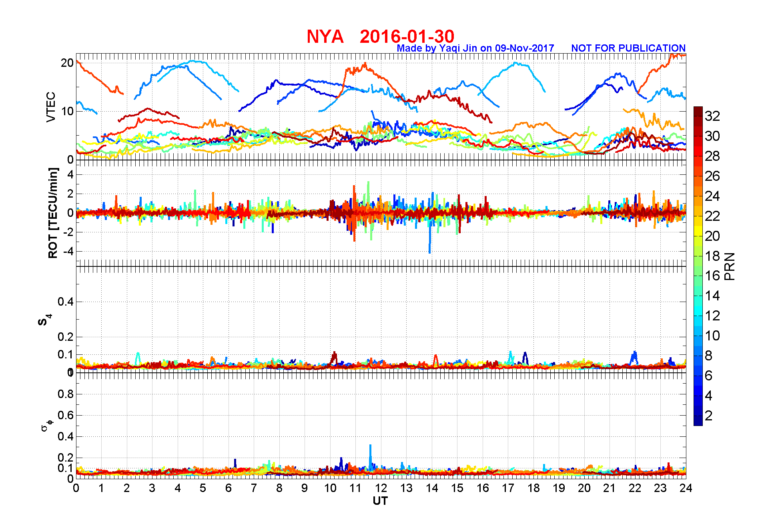Click PRN colorbar tick label '6'

pyautogui.click(x=709, y=376)
